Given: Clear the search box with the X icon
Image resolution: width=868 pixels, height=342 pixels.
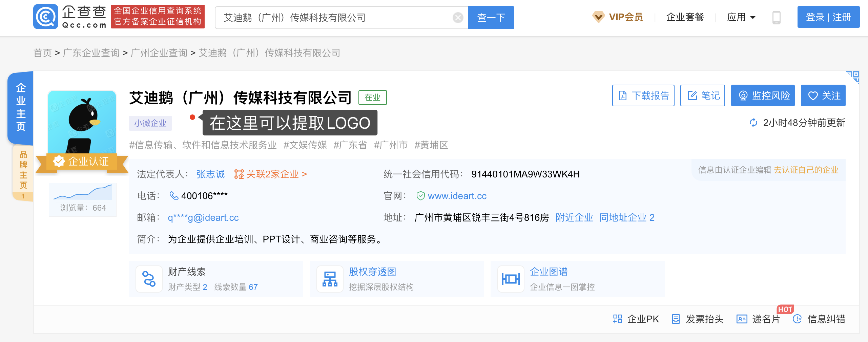Looking at the screenshot, I should click(x=458, y=18).
